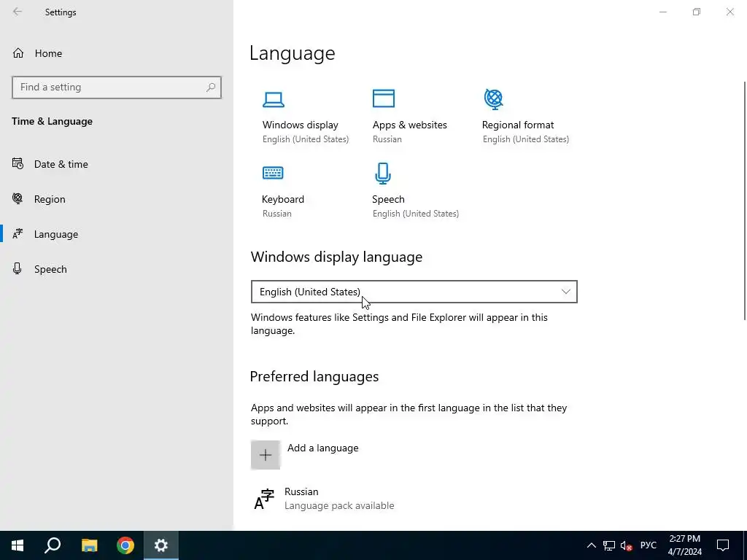Click the Add a language label
The height and width of the screenshot is (560, 747).
[x=323, y=448]
